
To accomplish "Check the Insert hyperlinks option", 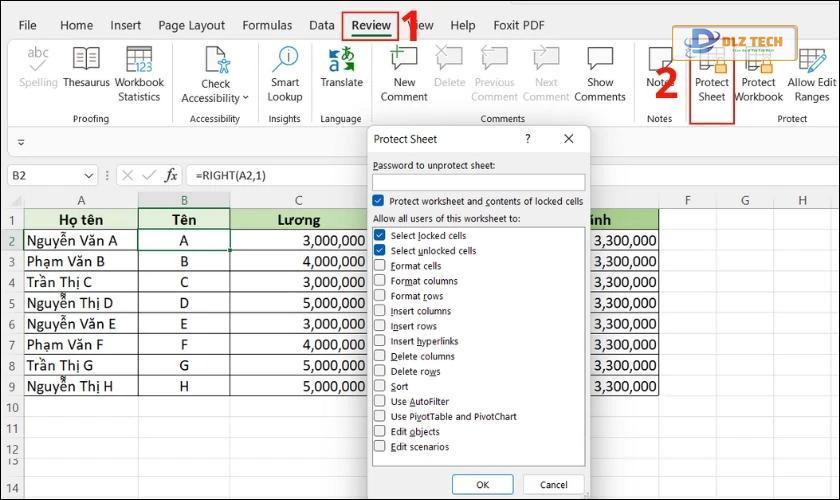I will 380,340.
